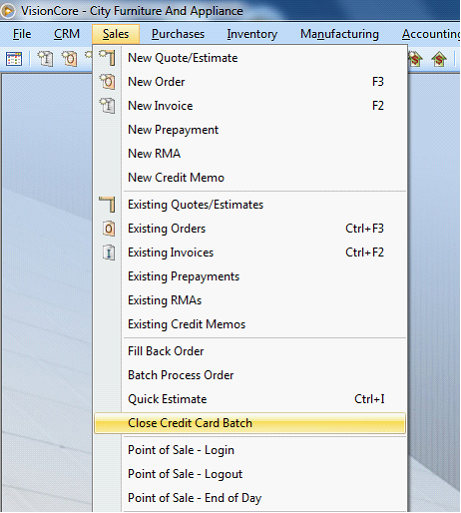Viewport: 461px width, 513px height.
Task: Open the CRM menu
Action: tap(67, 34)
